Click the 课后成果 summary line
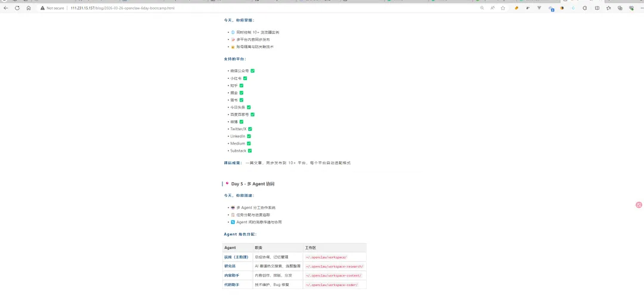This screenshot has height=295, width=644. (287, 163)
